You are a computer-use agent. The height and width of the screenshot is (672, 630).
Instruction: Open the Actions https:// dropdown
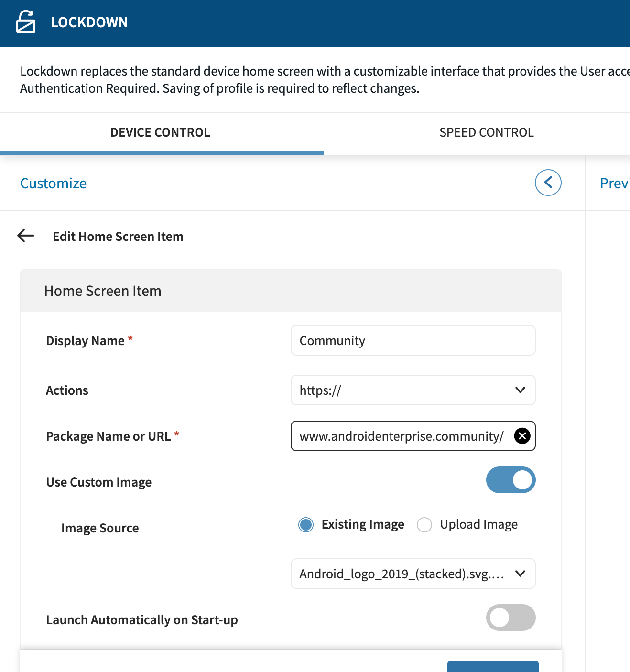pyautogui.click(x=413, y=390)
